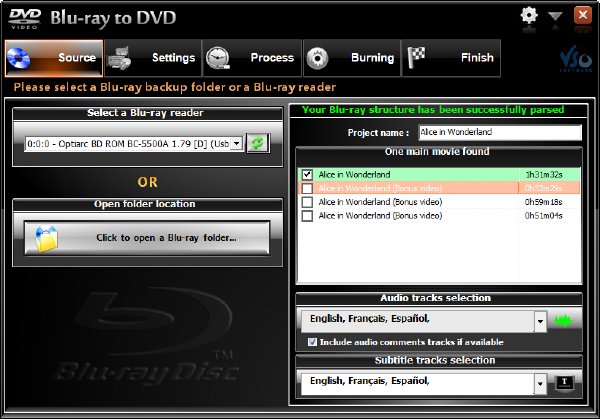Uncheck the Alice in Wonderland main movie
600x419 pixels.
[x=307, y=174]
